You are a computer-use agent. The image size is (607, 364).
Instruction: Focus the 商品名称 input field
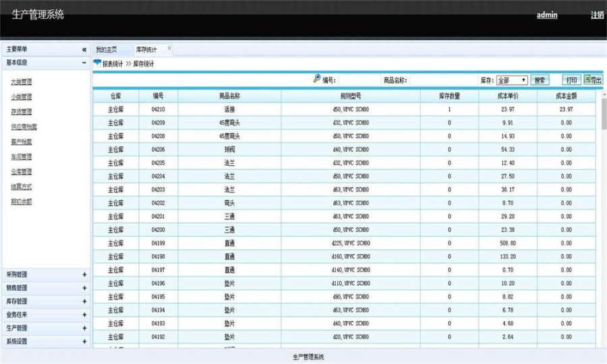pyautogui.click(x=443, y=80)
